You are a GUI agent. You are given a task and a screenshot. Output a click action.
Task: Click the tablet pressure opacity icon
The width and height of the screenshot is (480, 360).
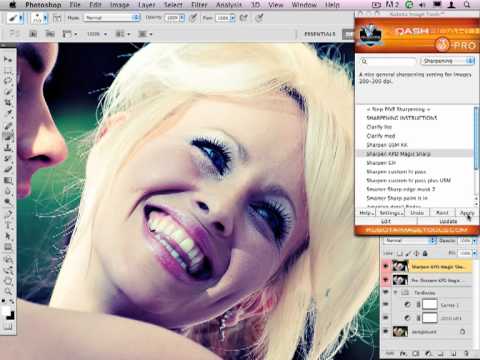(193, 18)
